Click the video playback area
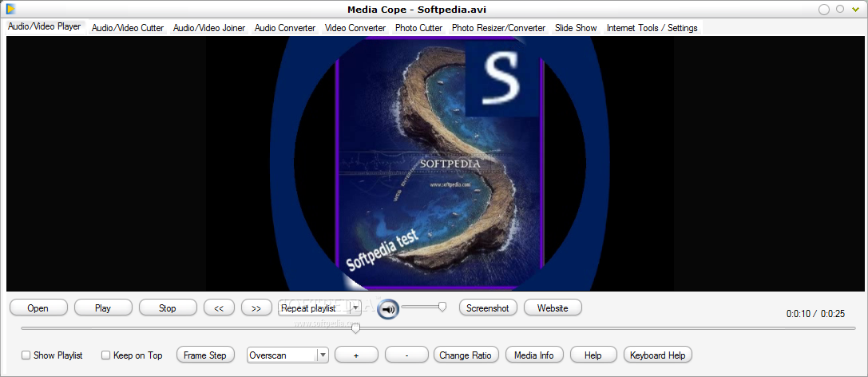The image size is (868, 377). [x=434, y=164]
